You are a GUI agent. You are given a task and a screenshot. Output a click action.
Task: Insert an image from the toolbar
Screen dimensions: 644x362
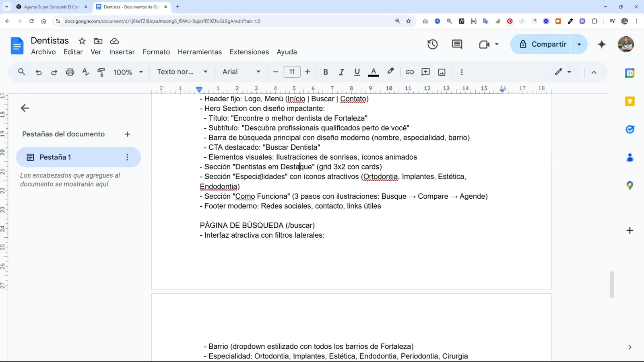pyautogui.click(x=442, y=72)
